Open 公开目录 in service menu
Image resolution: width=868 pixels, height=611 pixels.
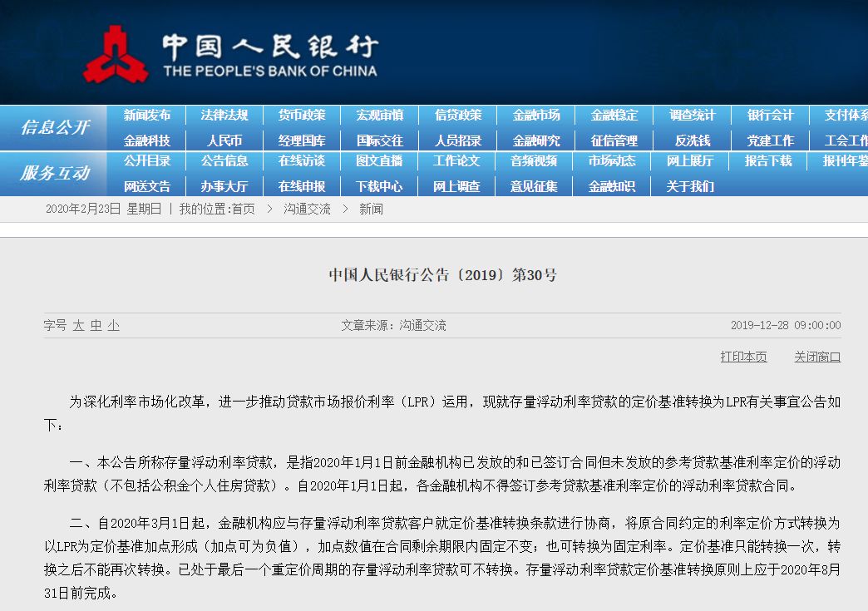(x=146, y=161)
